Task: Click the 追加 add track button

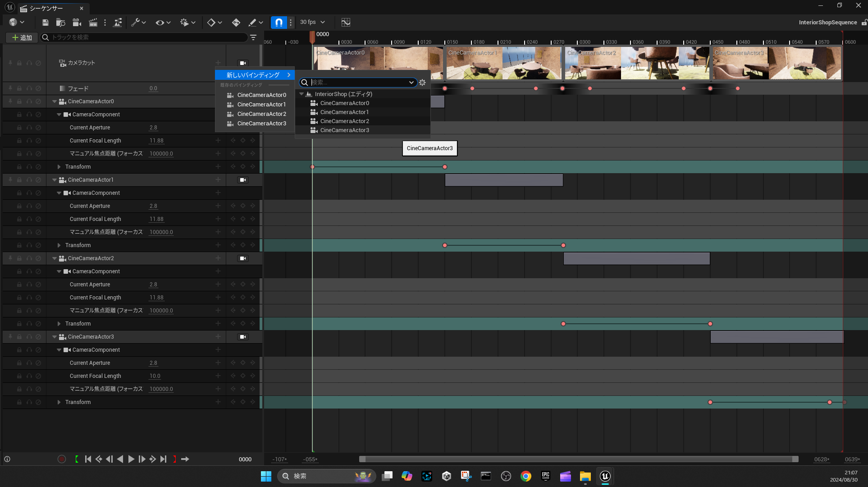Action: [x=22, y=37]
